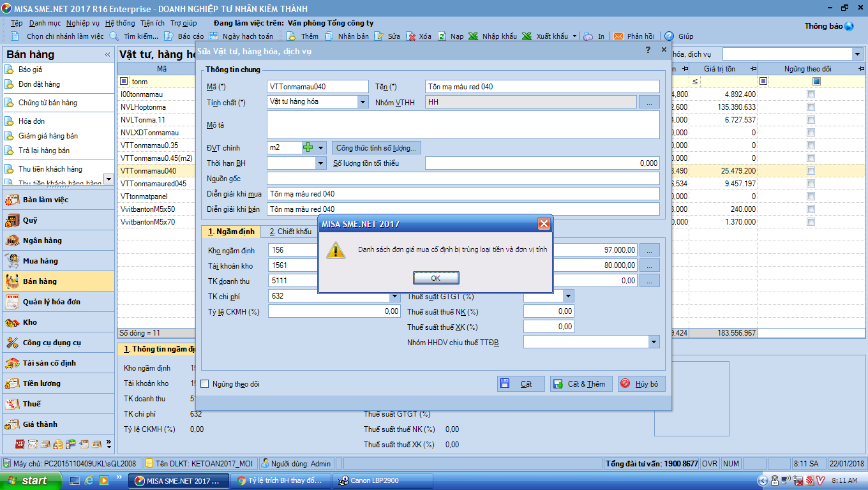Image resolution: width=868 pixels, height=490 pixels.
Task: Switch to the Ngầm định tab
Action: tap(231, 232)
